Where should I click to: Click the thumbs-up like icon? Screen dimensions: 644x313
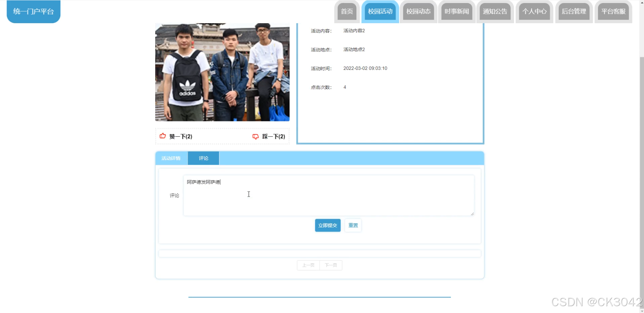point(163,136)
